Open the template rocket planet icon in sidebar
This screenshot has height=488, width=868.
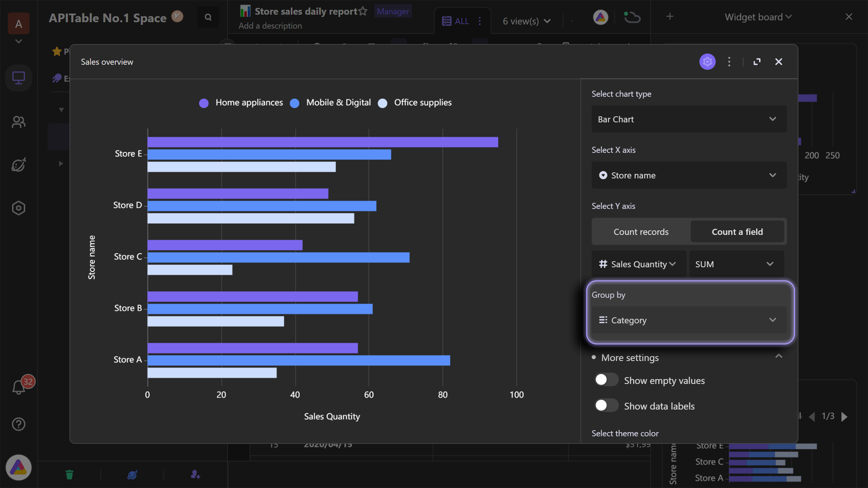pyautogui.click(x=18, y=165)
